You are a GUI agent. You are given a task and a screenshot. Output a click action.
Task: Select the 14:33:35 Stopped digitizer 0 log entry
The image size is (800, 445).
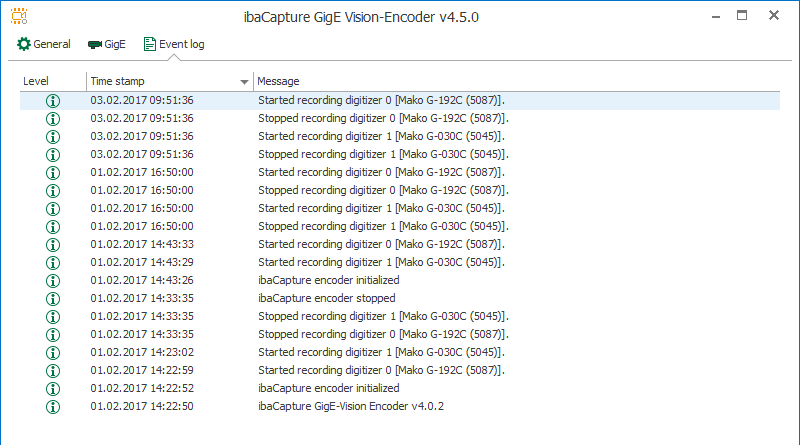click(400, 334)
